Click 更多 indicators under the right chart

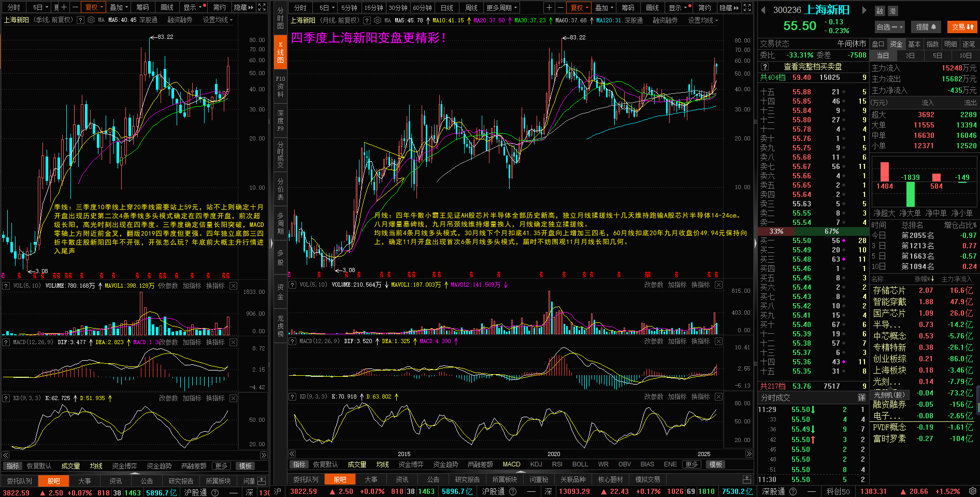click(x=692, y=464)
